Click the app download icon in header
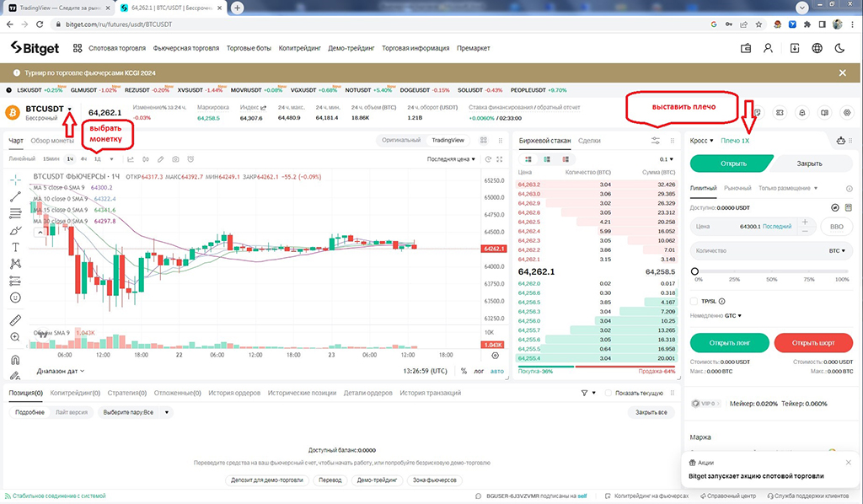Image resolution: width=863 pixels, height=504 pixels. [x=795, y=48]
